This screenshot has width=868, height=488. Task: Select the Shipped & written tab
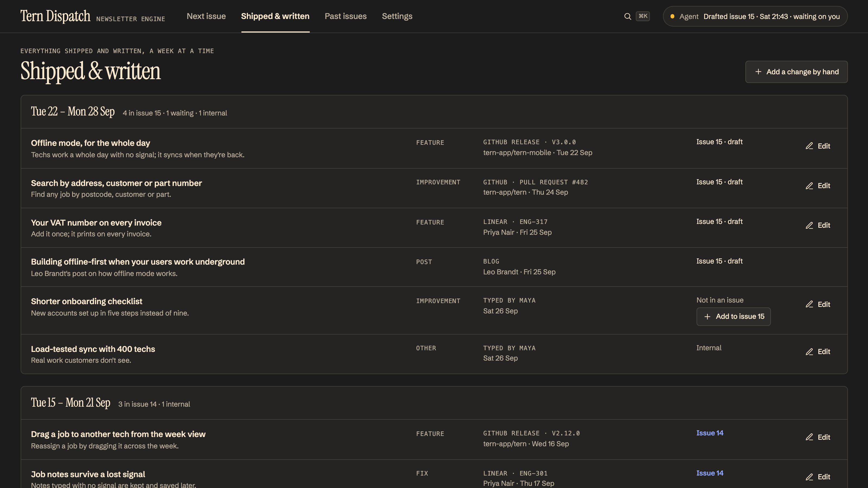point(275,16)
